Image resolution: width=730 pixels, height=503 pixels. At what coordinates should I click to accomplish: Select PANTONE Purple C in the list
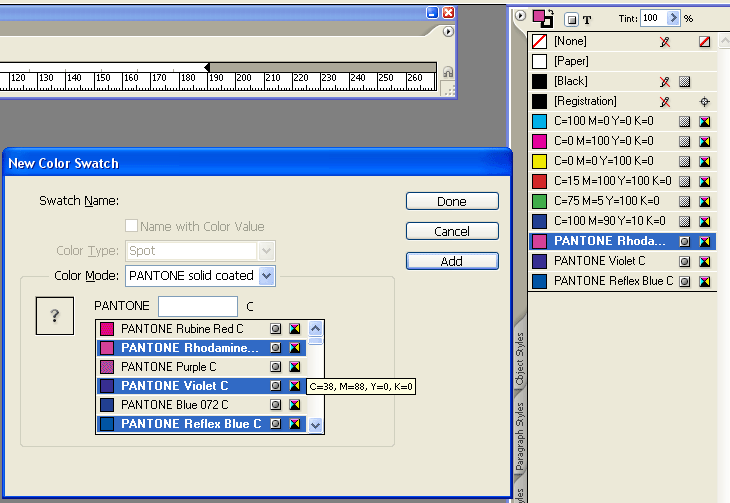coord(202,367)
